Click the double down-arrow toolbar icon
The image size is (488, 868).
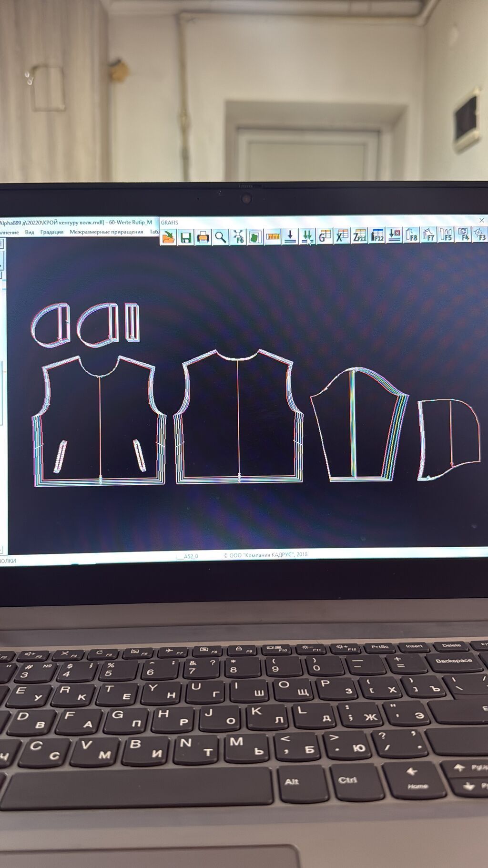tap(307, 236)
